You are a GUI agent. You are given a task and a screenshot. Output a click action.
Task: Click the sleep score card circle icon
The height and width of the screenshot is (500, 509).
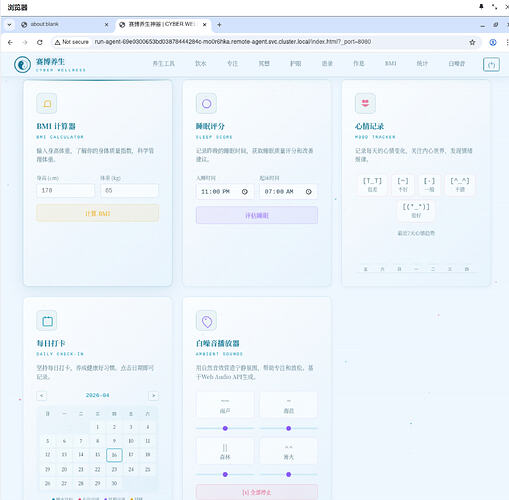click(206, 104)
